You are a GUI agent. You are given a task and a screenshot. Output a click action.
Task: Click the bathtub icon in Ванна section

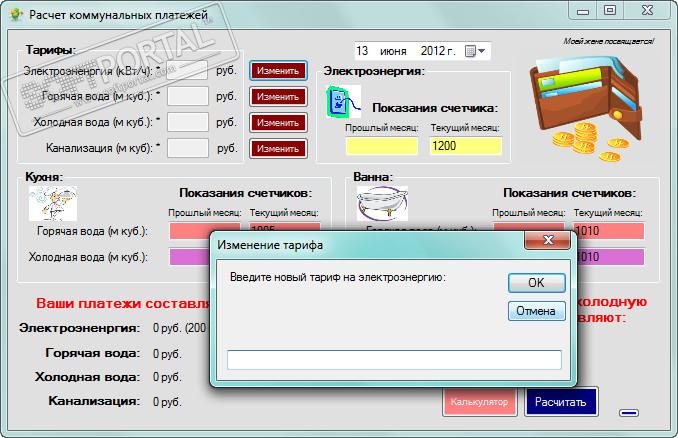point(382,204)
